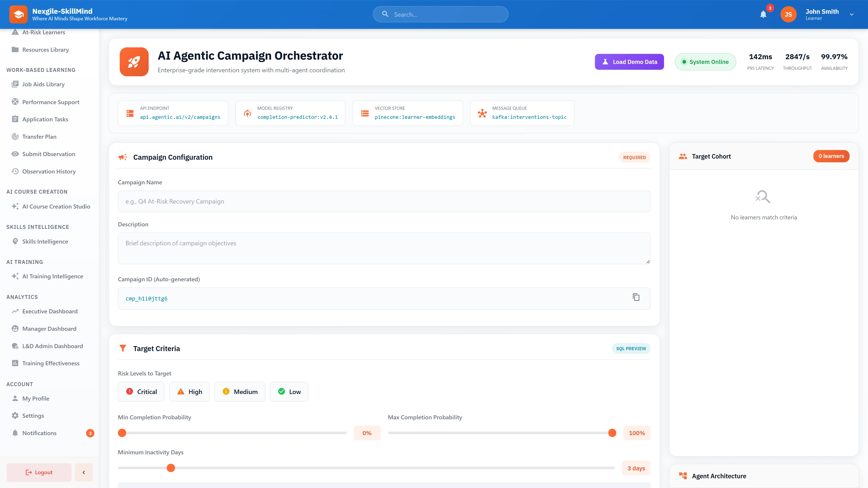Enable the Medium risk level

point(240,391)
